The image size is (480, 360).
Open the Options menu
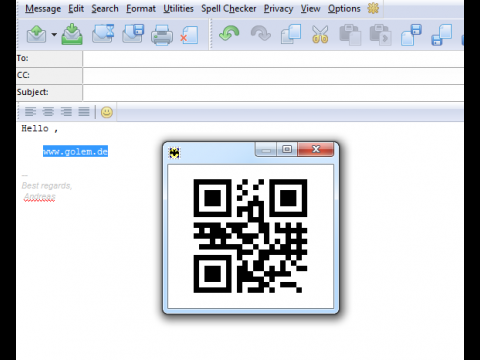344,9
